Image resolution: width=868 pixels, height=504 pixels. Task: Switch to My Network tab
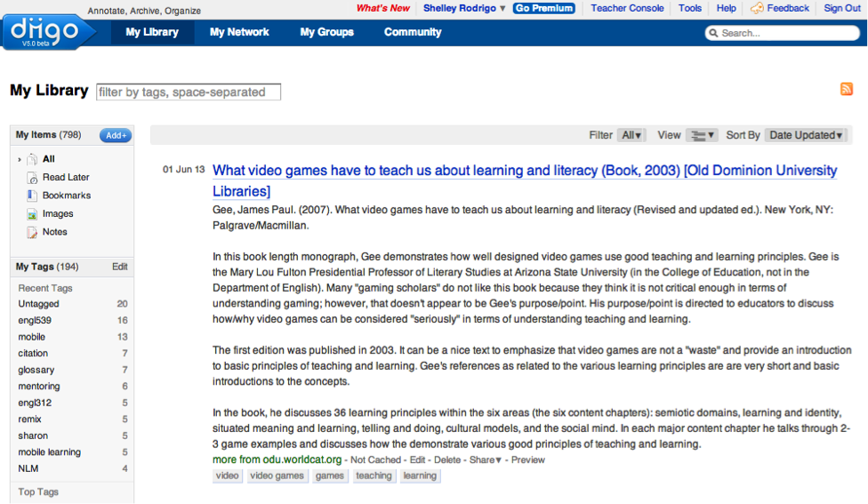pos(239,32)
